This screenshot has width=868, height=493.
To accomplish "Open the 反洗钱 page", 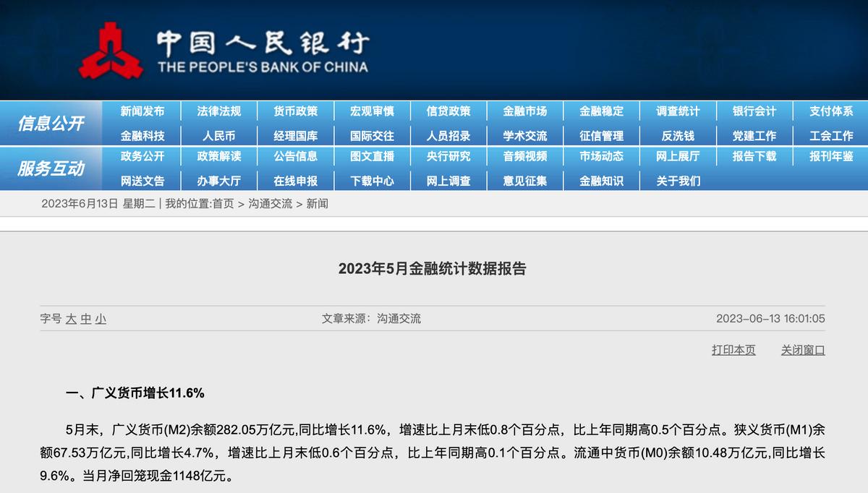I will (678, 135).
